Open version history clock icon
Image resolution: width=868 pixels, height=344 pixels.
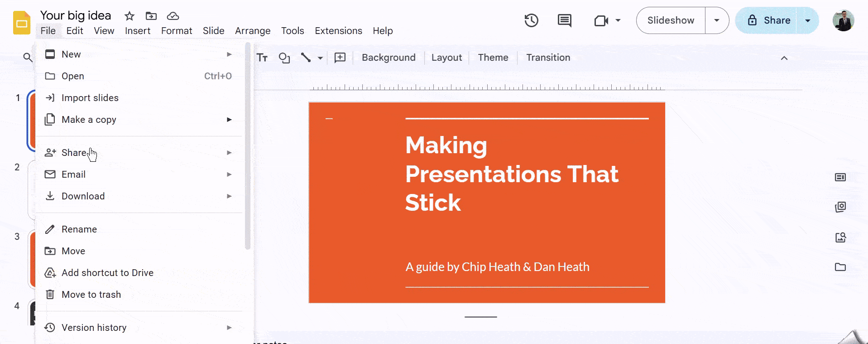click(x=531, y=20)
